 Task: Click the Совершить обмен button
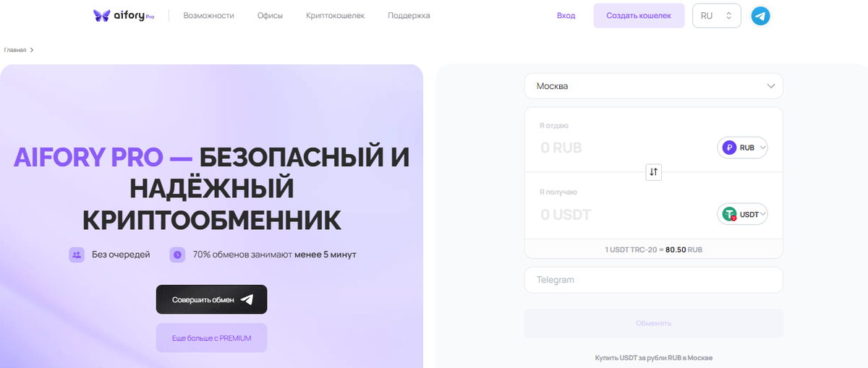click(x=211, y=299)
